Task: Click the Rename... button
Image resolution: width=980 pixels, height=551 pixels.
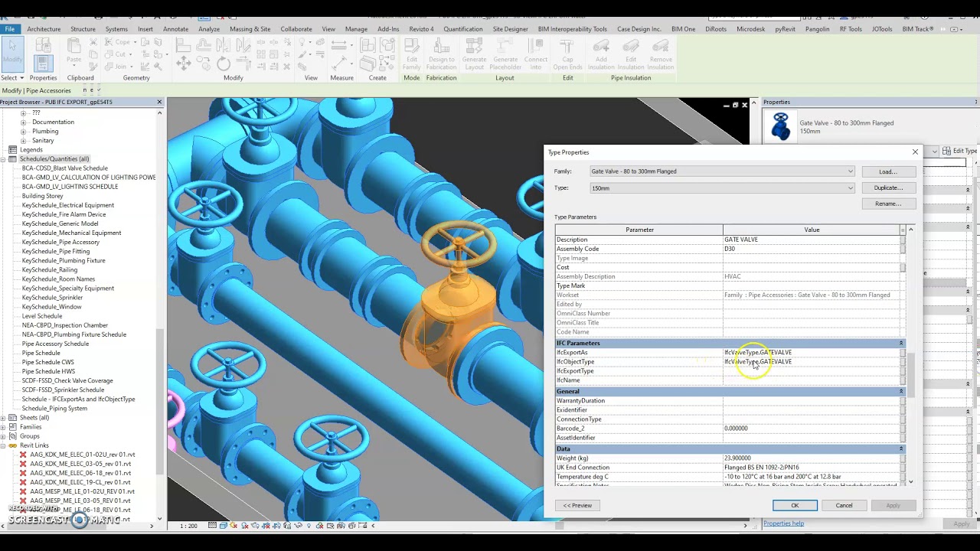Action: (x=887, y=204)
